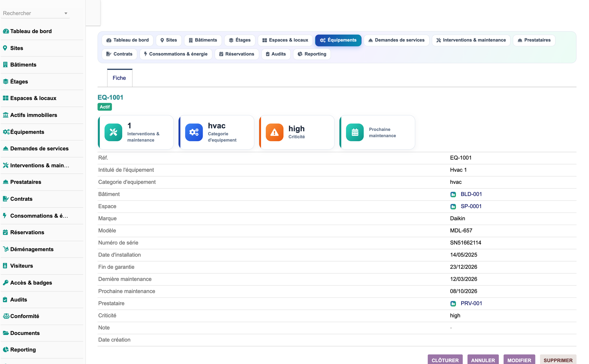Click the Étages layers icon in sidebar
The height and width of the screenshot is (364, 589).
5,82
